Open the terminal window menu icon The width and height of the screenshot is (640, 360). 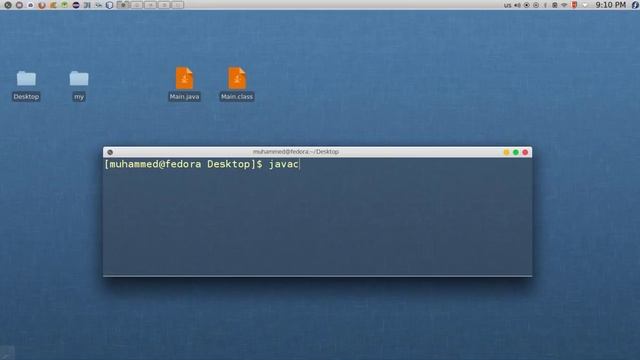click(110, 152)
